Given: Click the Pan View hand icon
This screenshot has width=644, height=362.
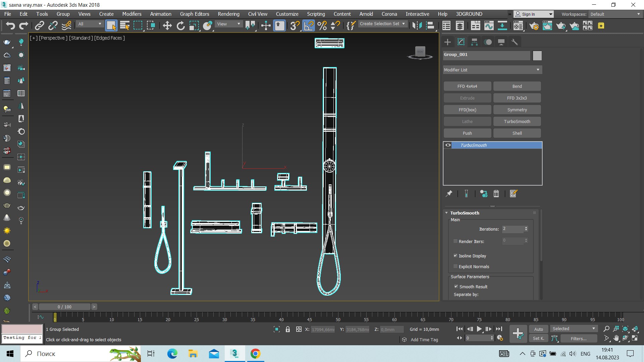Looking at the screenshot, I should pos(616,338).
